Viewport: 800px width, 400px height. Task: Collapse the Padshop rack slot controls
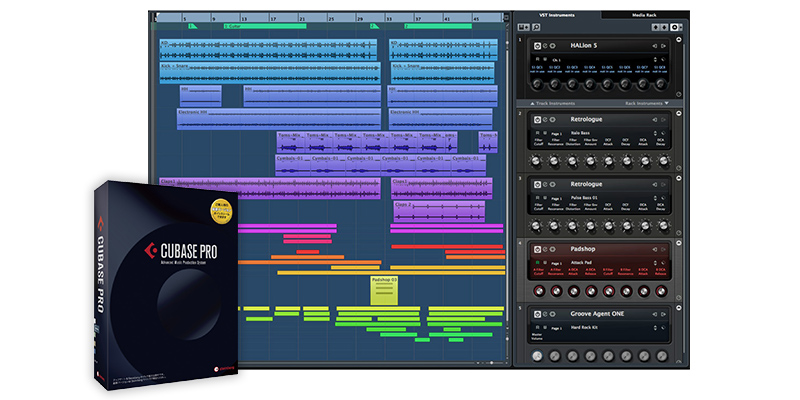679,243
